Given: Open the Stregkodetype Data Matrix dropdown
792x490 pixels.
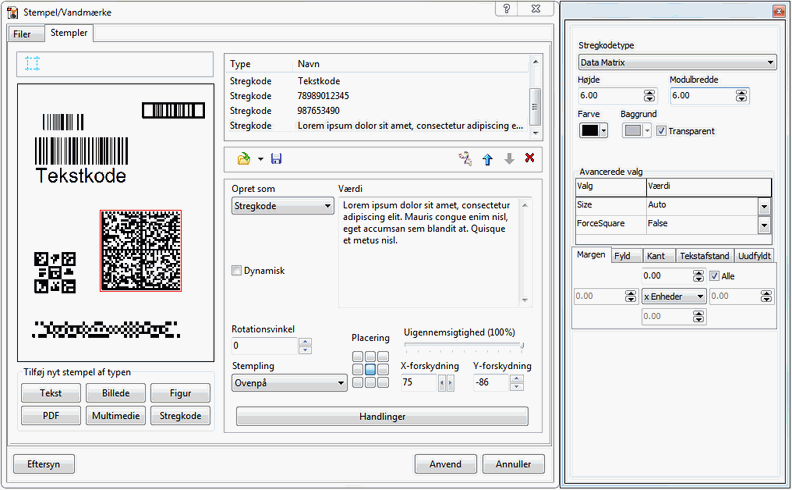Looking at the screenshot, I should [677, 63].
